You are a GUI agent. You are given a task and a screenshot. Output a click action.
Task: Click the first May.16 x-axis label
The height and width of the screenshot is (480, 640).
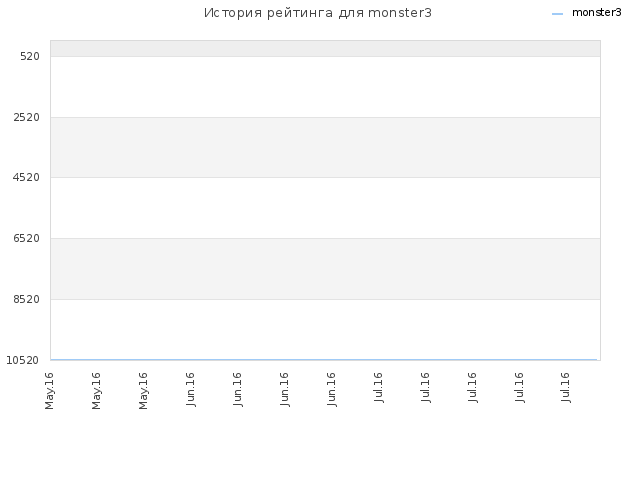(x=49, y=391)
